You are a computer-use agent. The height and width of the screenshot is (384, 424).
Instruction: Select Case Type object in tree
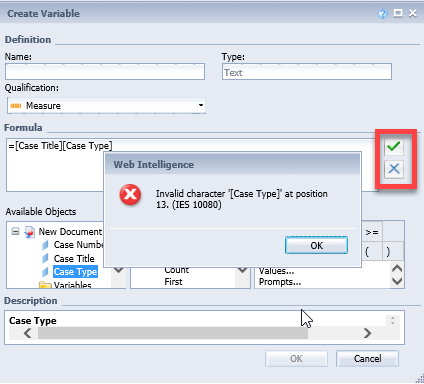(x=75, y=272)
